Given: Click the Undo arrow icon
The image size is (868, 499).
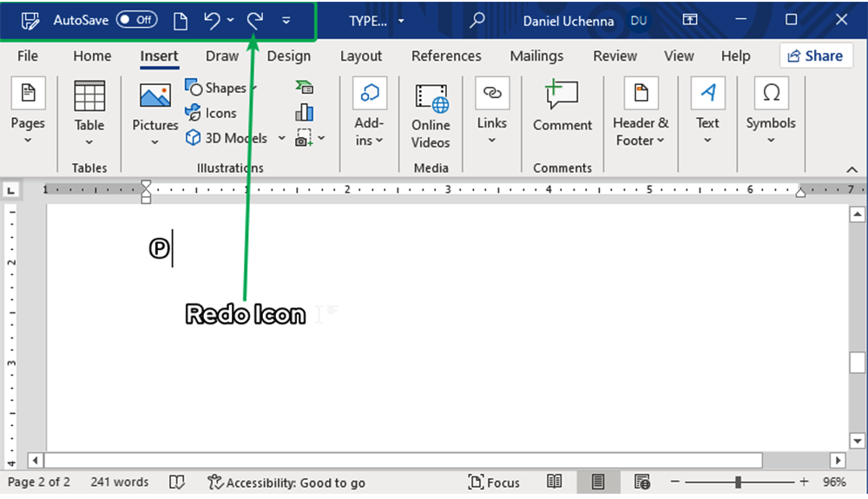Looking at the screenshot, I should coord(213,20).
